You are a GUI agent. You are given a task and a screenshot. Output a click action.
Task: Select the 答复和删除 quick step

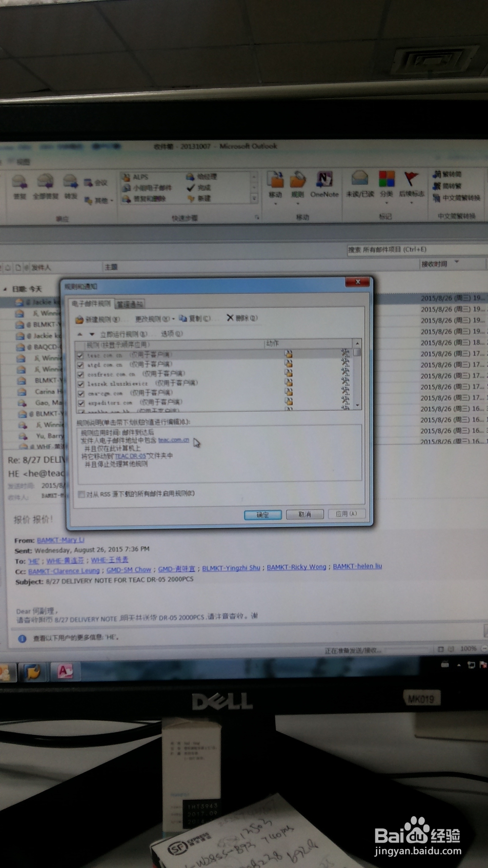[x=144, y=199]
